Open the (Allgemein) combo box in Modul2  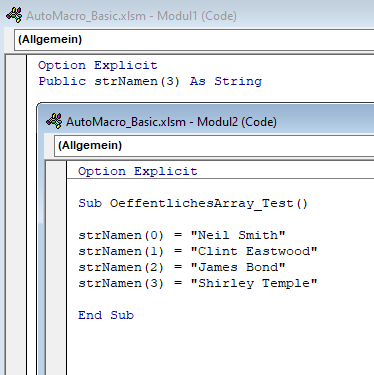click(214, 146)
